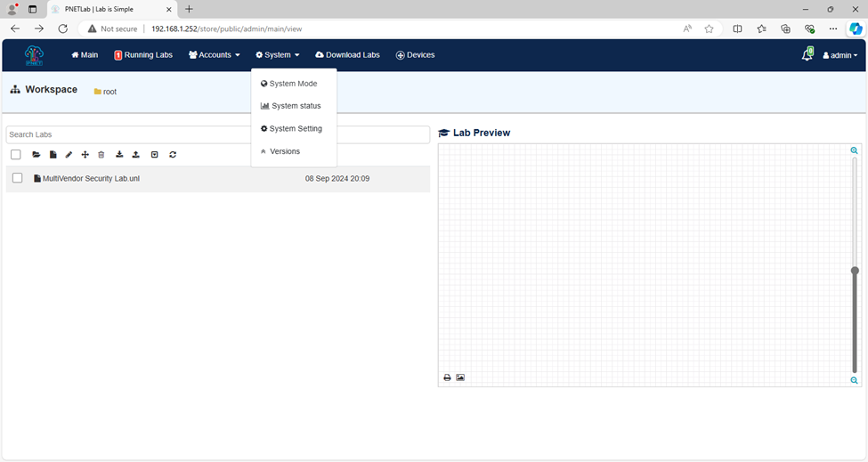Open browser settings and more menu

[833, 28]
